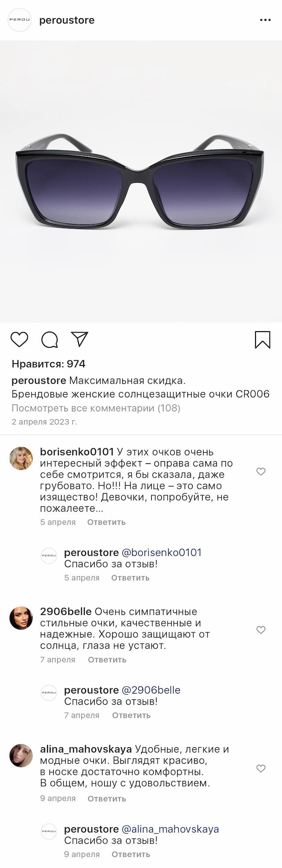Viewport: 282px width, 868px height.
Task: Like 2906belle's comment
Action: [261, 630]
